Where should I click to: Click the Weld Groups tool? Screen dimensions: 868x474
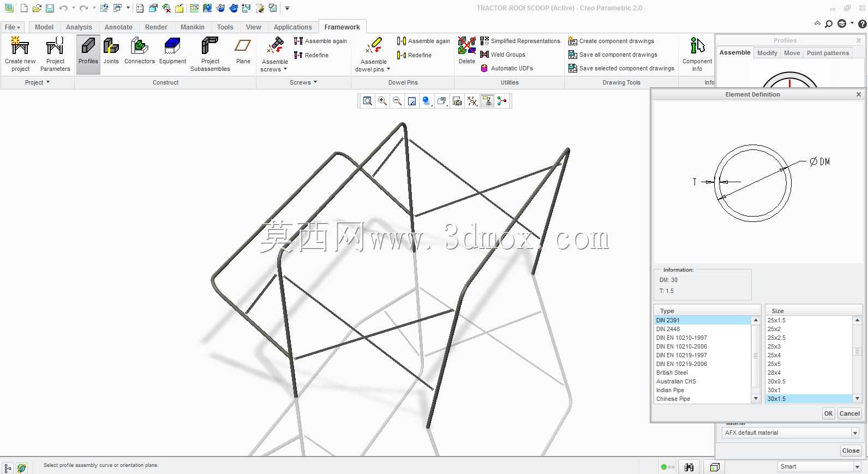[502, 55]
